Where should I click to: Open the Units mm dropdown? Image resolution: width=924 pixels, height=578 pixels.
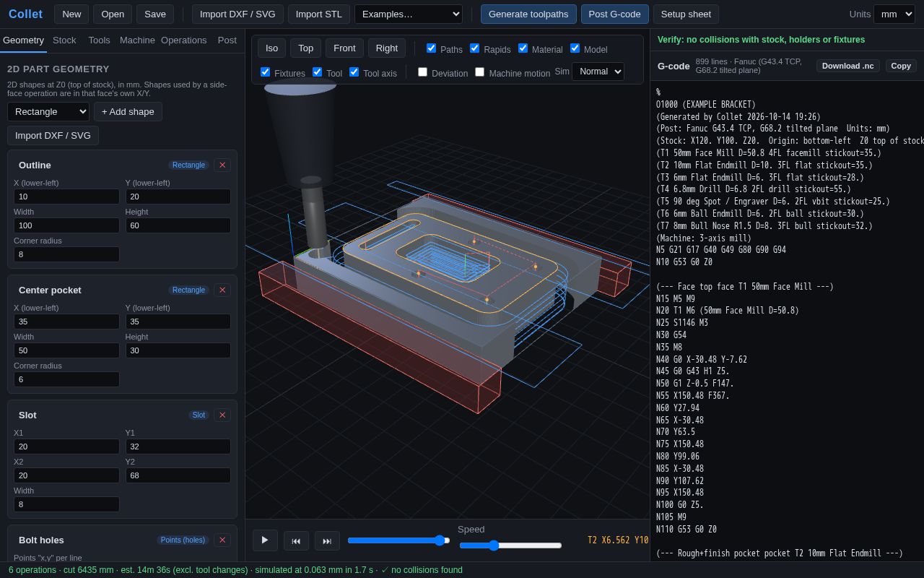point(894,14)
